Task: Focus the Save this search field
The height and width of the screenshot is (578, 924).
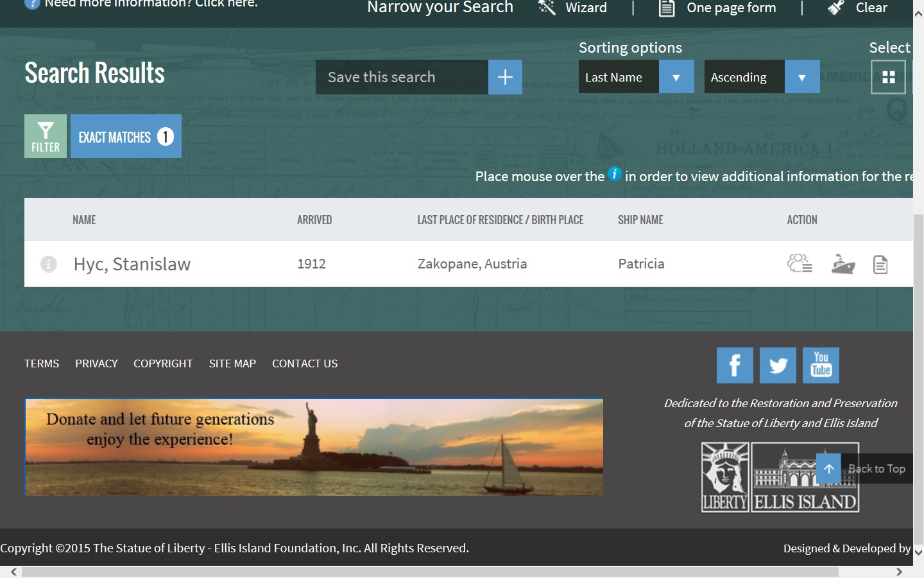Action: pyautogui.click(x=402, y=77)
